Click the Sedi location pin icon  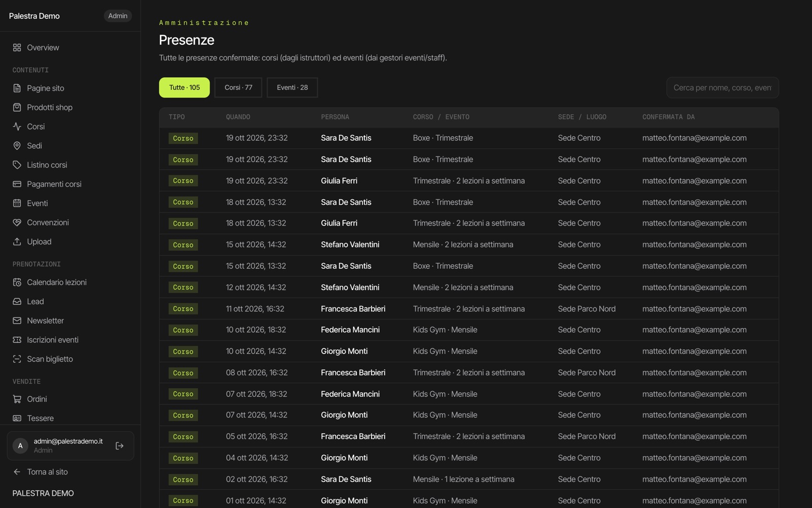[x=17, y=146]
